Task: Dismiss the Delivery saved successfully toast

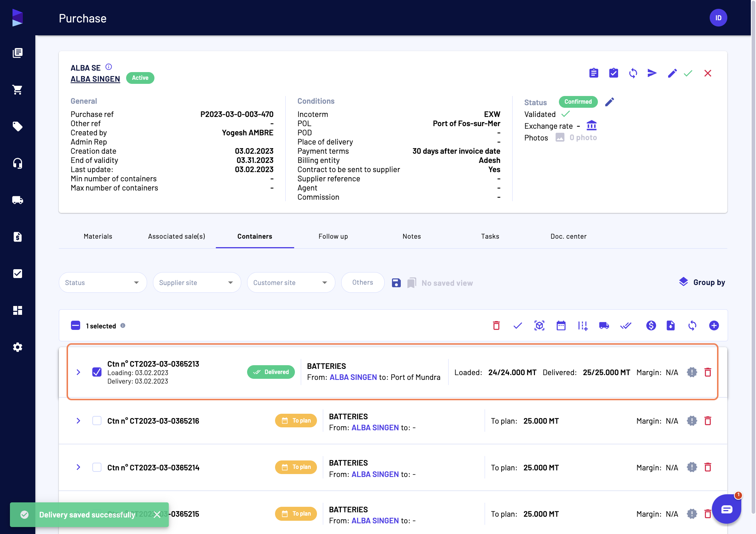Action: [157, 515]
